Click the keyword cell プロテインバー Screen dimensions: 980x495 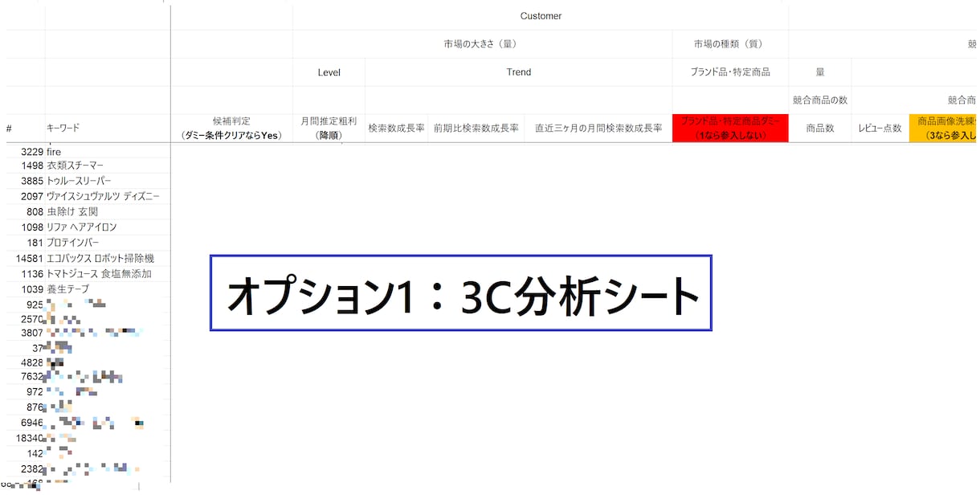click(x=108, y=243)
